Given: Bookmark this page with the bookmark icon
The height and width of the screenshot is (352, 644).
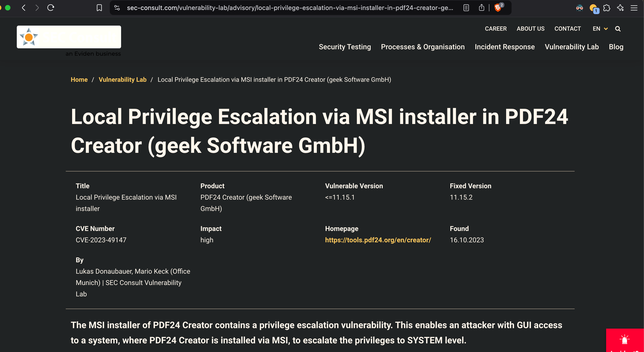Looking at the screenshot, I should coord(99,8).
